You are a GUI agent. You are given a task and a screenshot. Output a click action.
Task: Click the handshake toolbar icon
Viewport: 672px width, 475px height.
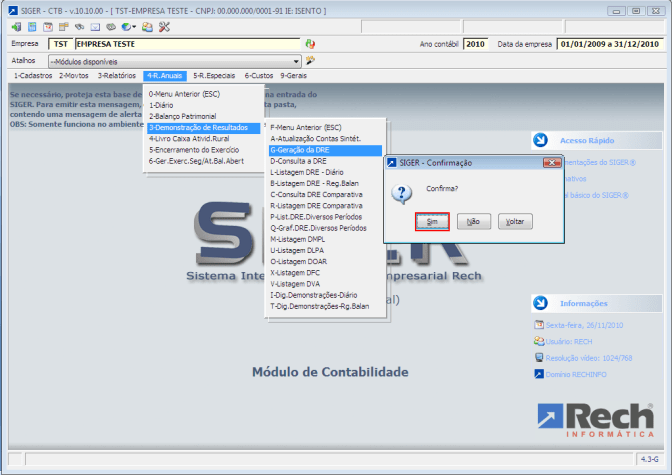[x=79, y=27]
